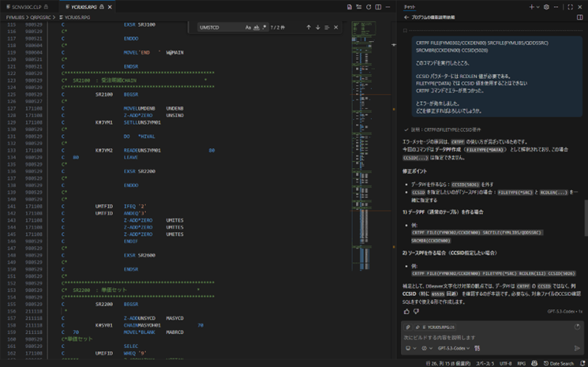Image resolution: width=588 pixels, height=367 pixels.
Task: Click the send message arrow in chat
Action: pyautogui.click(x=577, y=348)
